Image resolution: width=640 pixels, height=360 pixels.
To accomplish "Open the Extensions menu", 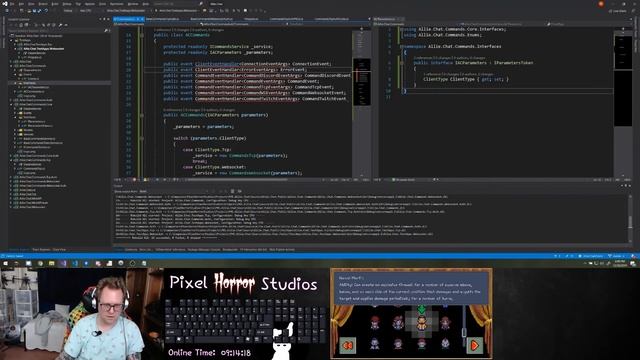I will 116,4.
